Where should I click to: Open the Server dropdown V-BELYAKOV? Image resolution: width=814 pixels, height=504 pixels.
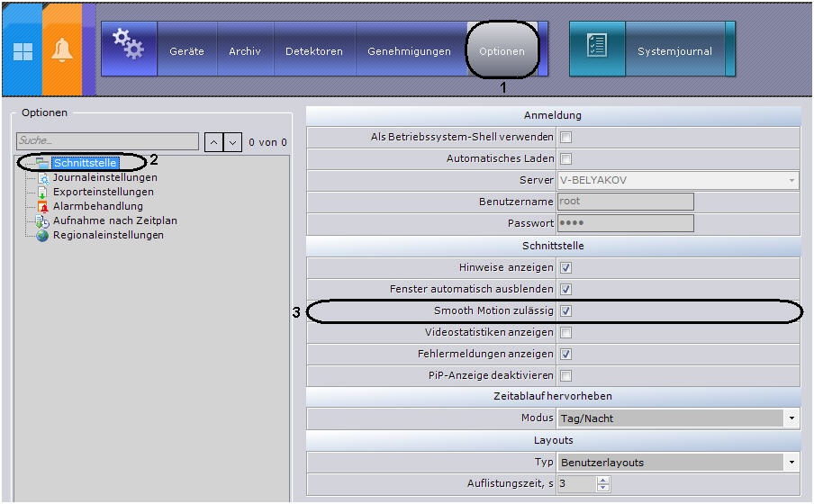coord(678,180)
